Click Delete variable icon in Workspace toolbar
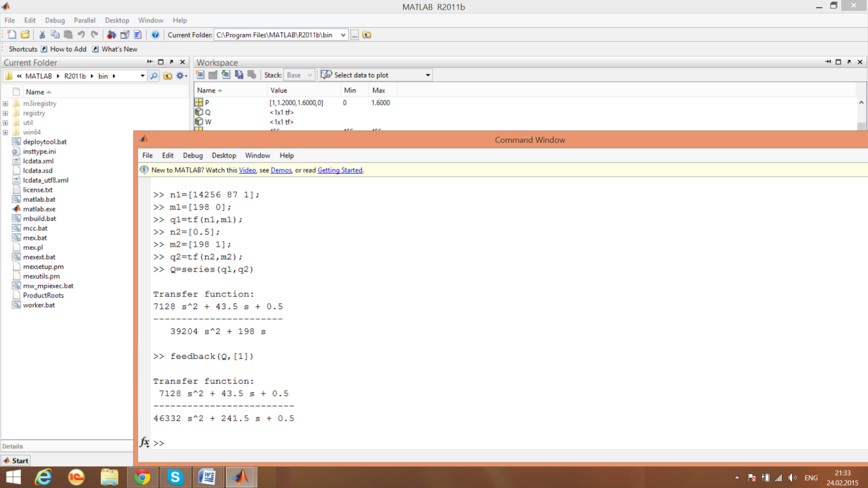This screenshot has height=488, width=868. click(251, 75)
